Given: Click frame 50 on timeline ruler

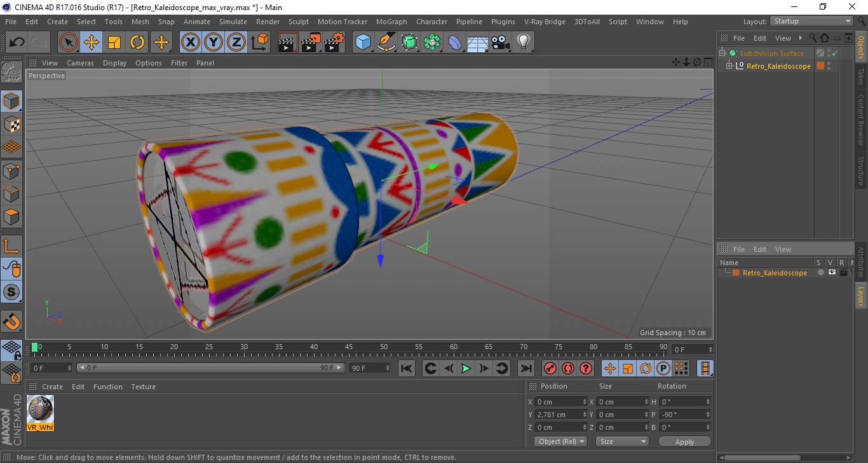Looking at the screenshot, I should pos(384,347).
